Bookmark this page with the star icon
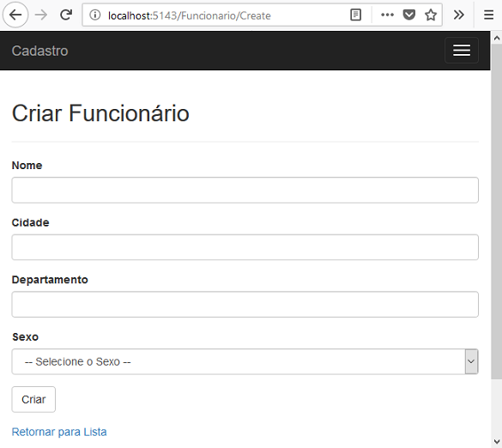The height and width of the screenshot is (448, 502). point(431,15)
